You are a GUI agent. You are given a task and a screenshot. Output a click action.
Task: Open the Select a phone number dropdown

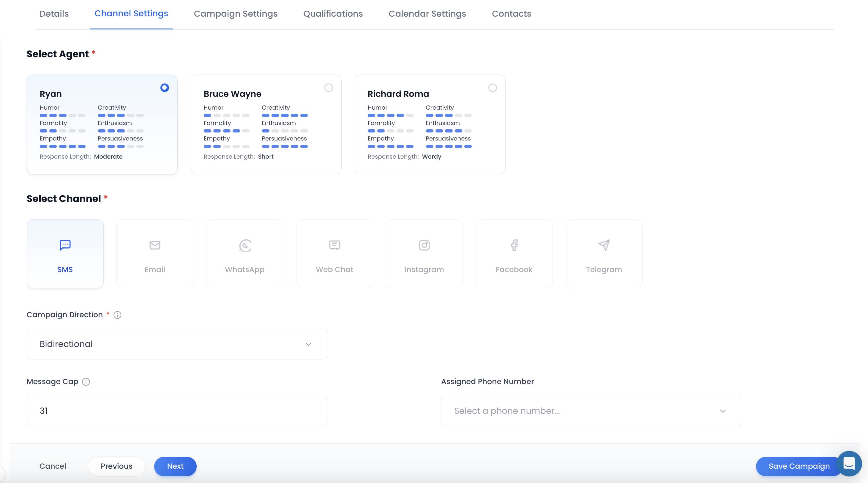pyautogui.click(x=591, y=411)
